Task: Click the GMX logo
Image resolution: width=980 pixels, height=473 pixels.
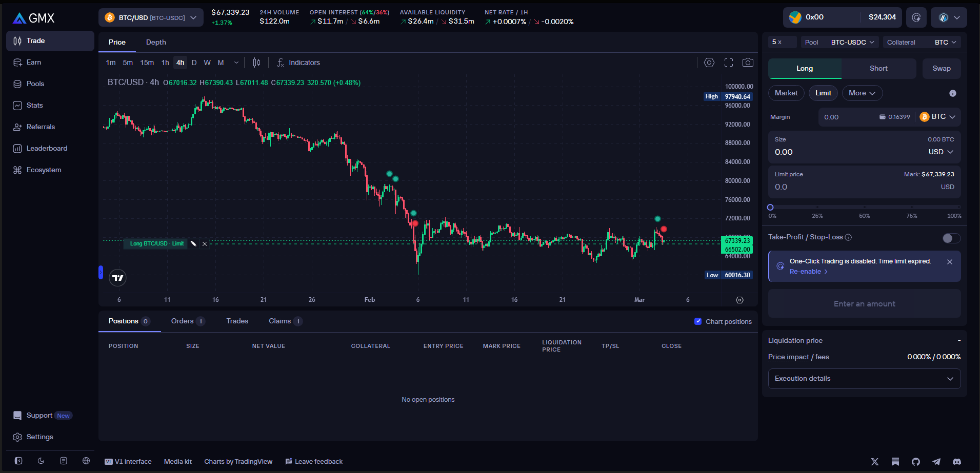Action: pyautogui.click(x=34, y=18)
